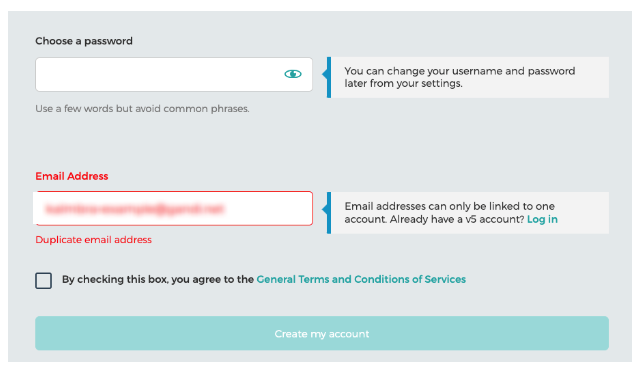The image size is (641, 373).
Task: Click the blue vertical bar of the email tooltip
Action: point(329,213)
